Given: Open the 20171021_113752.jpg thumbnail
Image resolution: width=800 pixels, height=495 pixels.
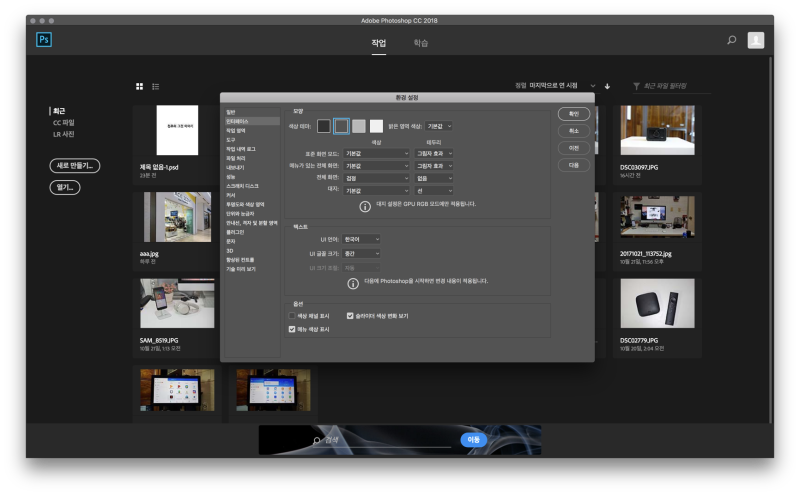Looking at the screenshot, I should (x=657, y=217).
